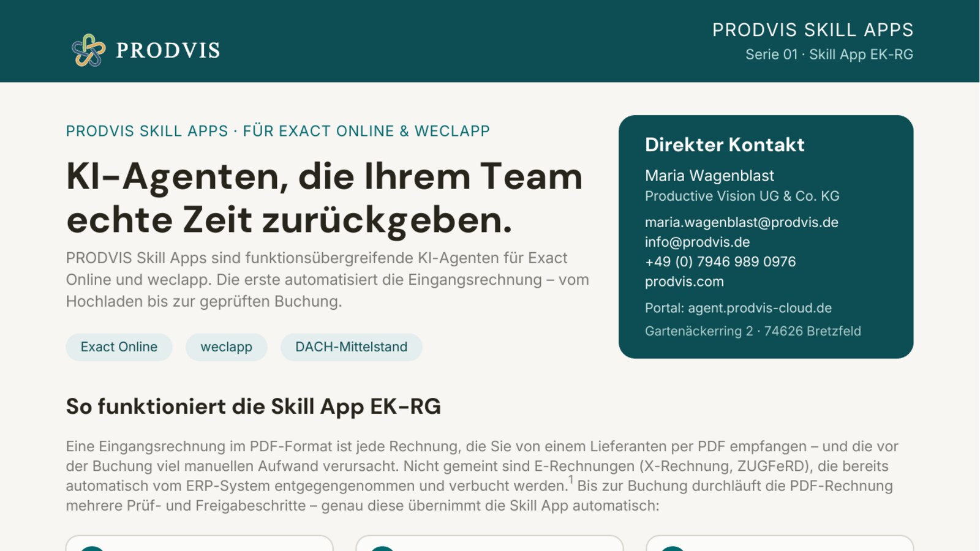Image resolution: width=980 pixels, height=551 pixels.
Task: Select the Exact Online tag pill
Action: click(119, 347)
